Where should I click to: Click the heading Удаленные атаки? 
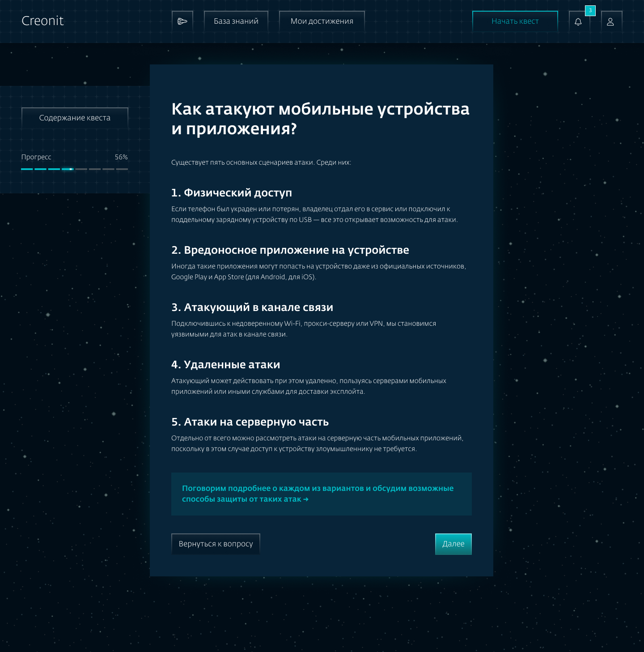click(225, 365)
